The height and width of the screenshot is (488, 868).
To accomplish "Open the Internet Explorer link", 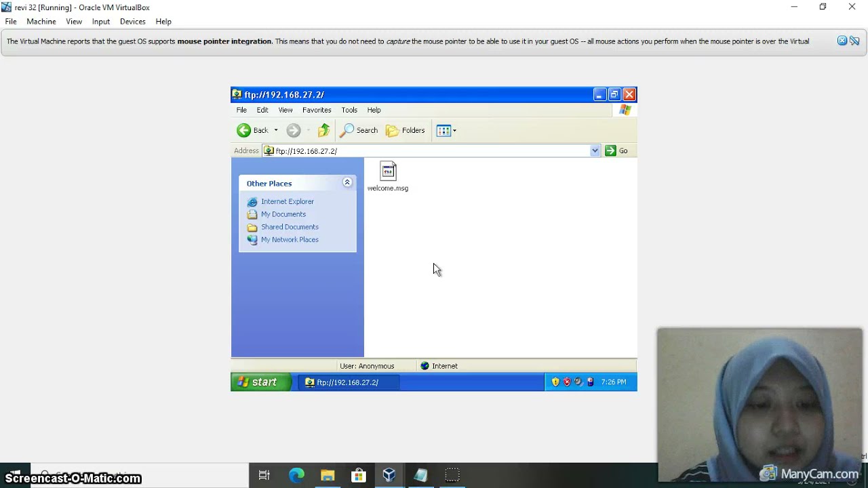I will 288,201.
